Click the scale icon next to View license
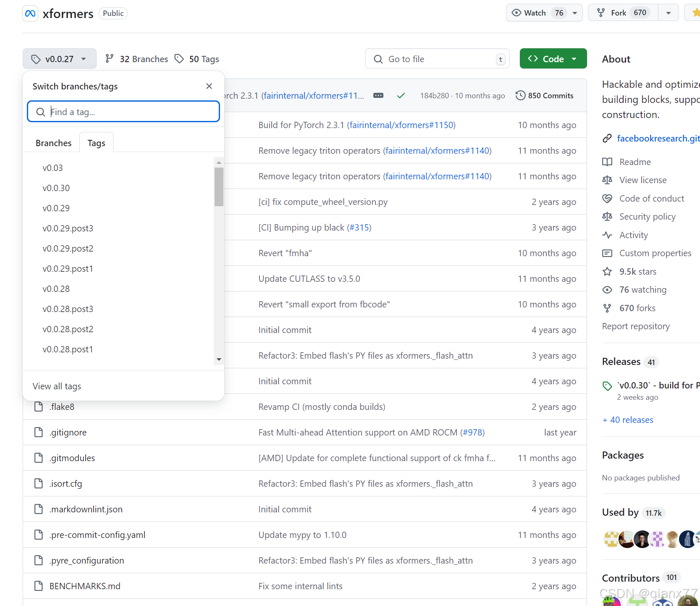 (607, 180)
